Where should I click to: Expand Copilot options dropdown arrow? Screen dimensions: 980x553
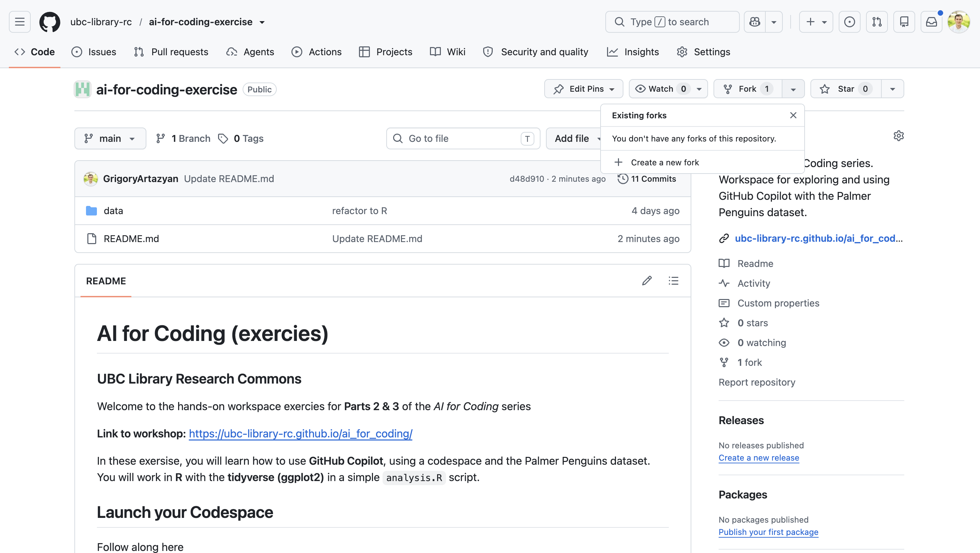pyautogui.click(x=774, y=22)
